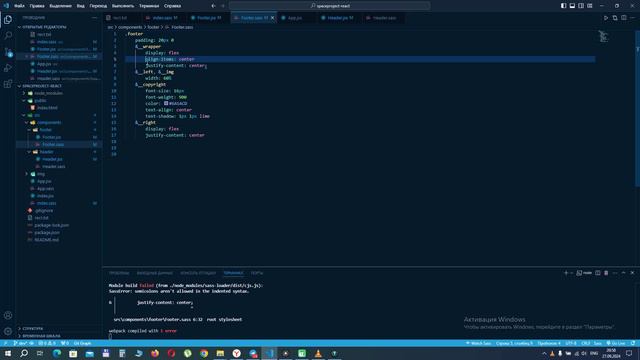This screenshot has height=360, width=640.
Task: Click Git Graph in status bar
Action: click(82, 343)
